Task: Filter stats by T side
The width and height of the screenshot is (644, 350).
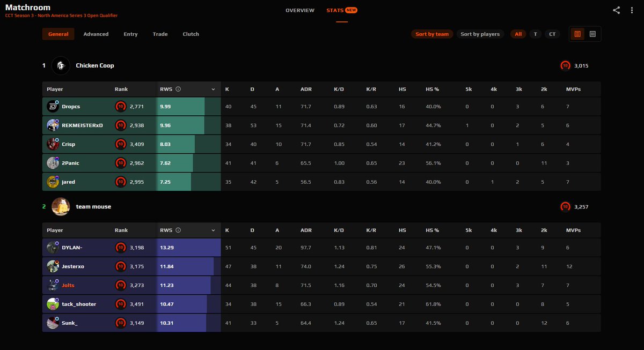Action: (535, 34)
